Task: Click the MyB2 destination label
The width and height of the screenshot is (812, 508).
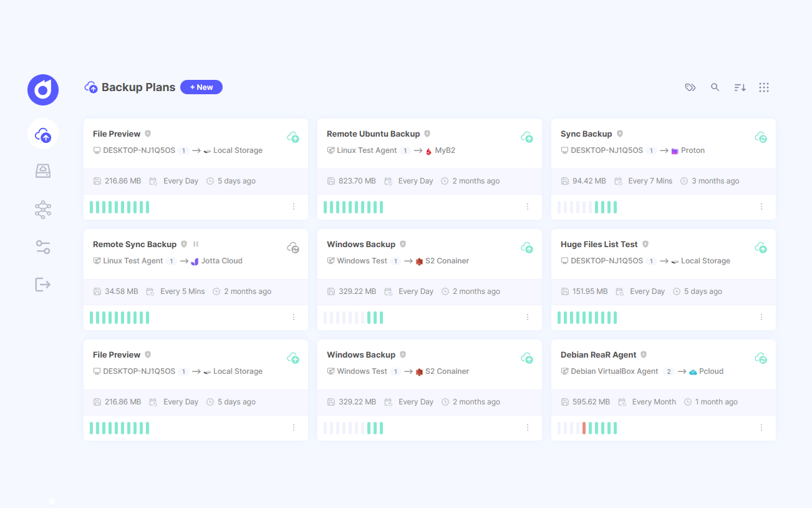Action: (x=447, y=150)
